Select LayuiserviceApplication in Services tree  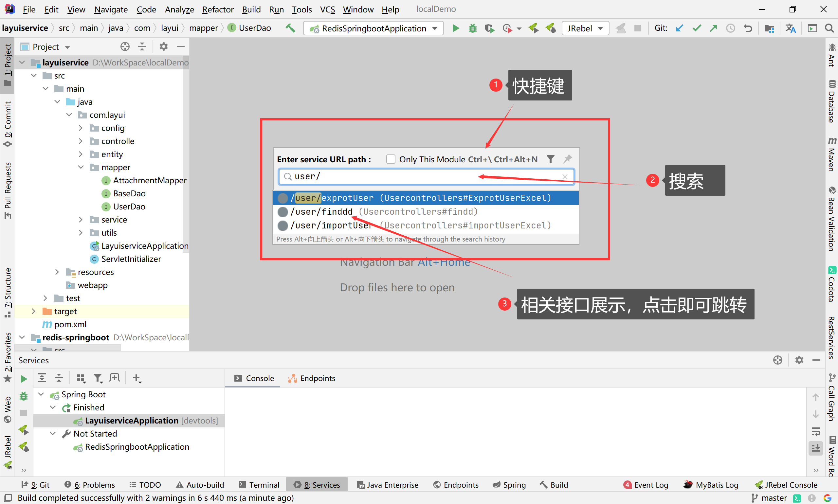[132, 421]
